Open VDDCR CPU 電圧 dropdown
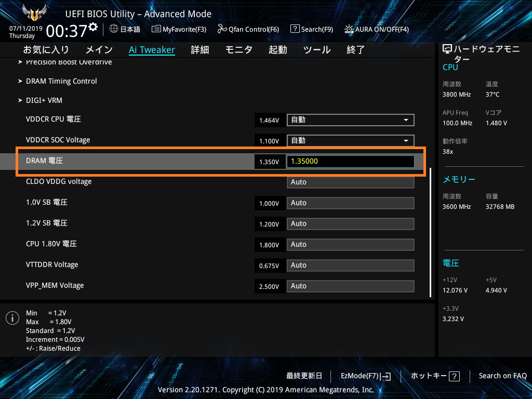The image size is (532, 399). click(351, 120)
